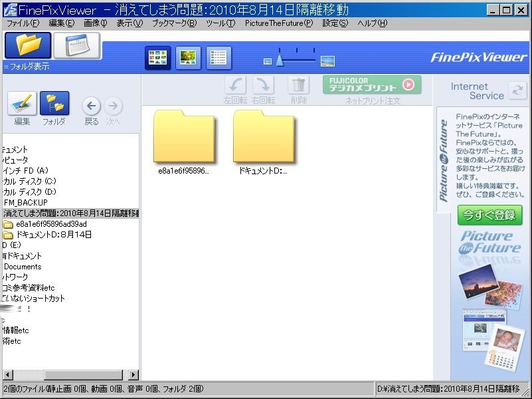Click the status bar file count text

pyautogui.click(x=104, y=389)
